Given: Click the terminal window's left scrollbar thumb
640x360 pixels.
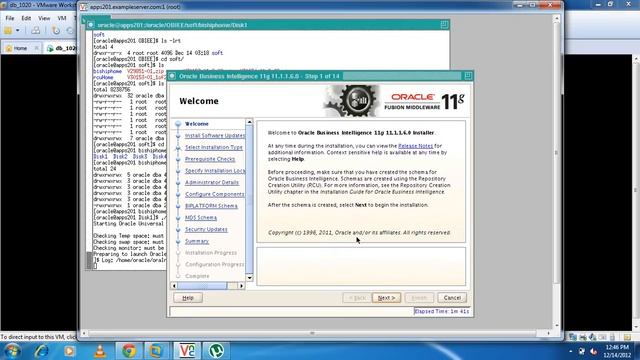Looking at the screenshot, I should pos(89,260).
